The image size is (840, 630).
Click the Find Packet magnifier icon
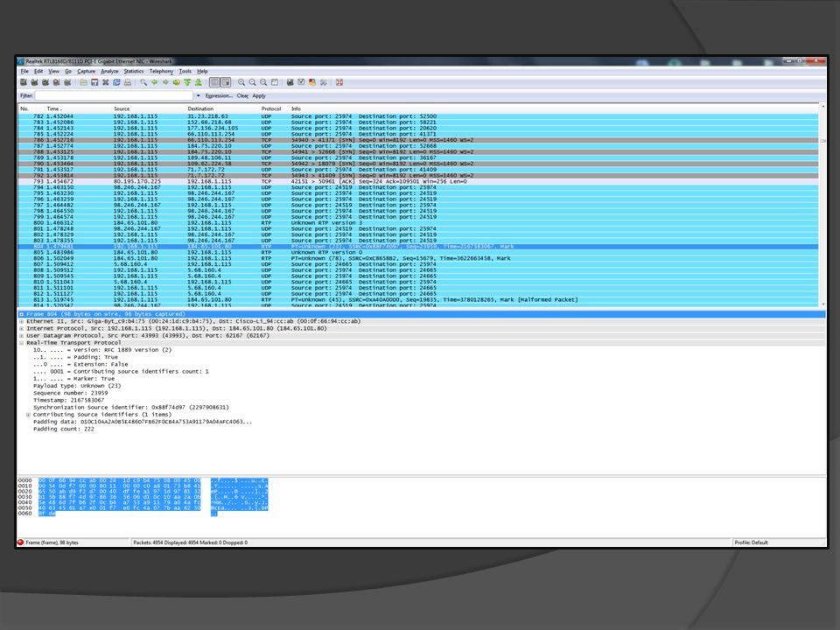tap(143, 82)
